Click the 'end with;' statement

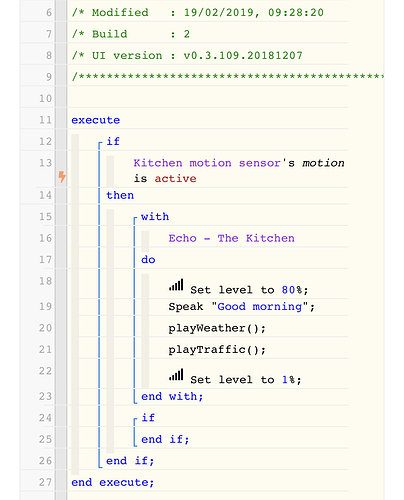[x=172, y=397]
